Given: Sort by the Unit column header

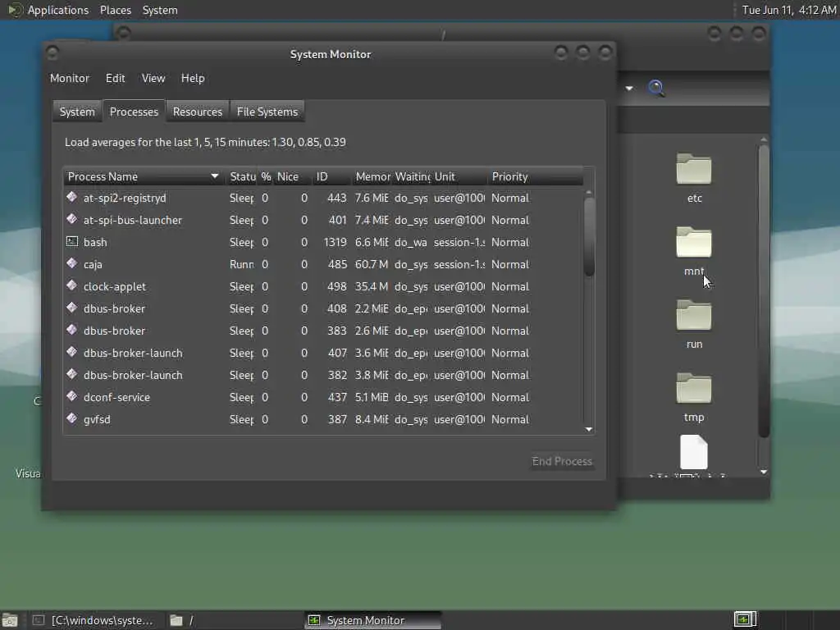Looking at the screenshot, I should tap(459, 176).
